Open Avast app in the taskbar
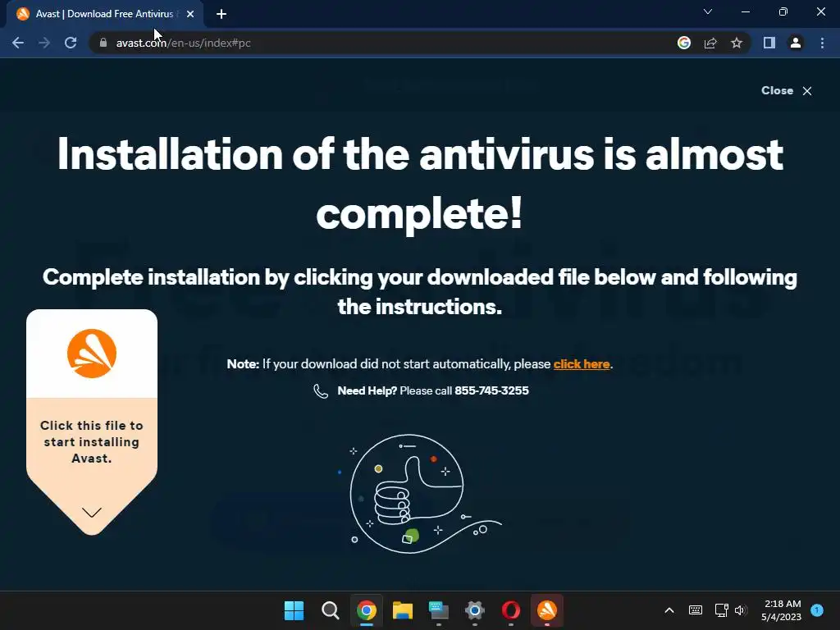840x630 pixels. (547, 610)
